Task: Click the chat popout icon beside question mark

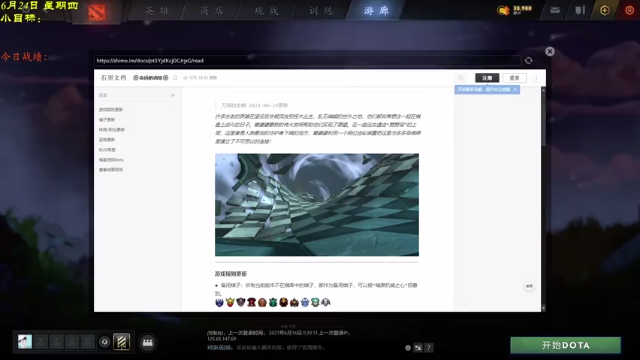Action: pos(418,348)
